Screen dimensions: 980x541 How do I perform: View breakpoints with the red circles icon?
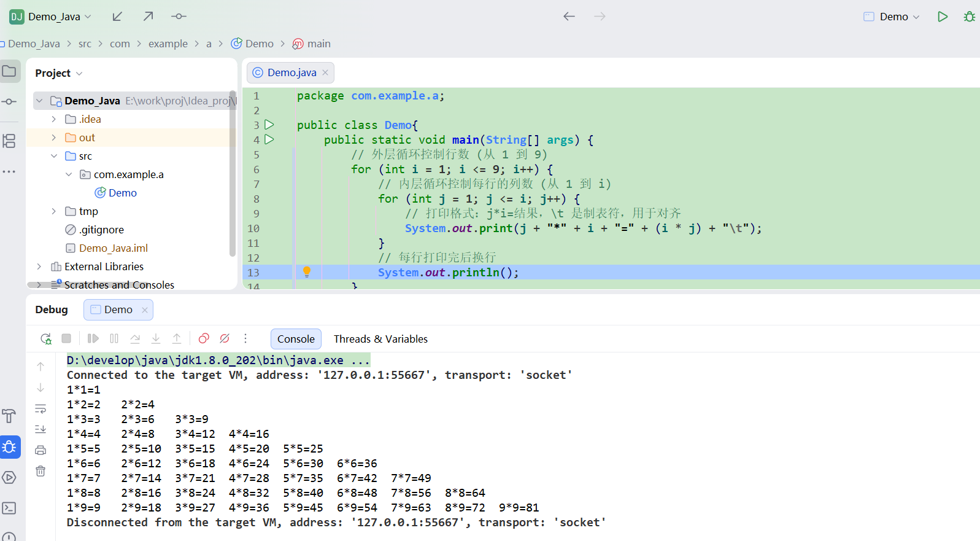pyautogui.click(x=204, y=338)
